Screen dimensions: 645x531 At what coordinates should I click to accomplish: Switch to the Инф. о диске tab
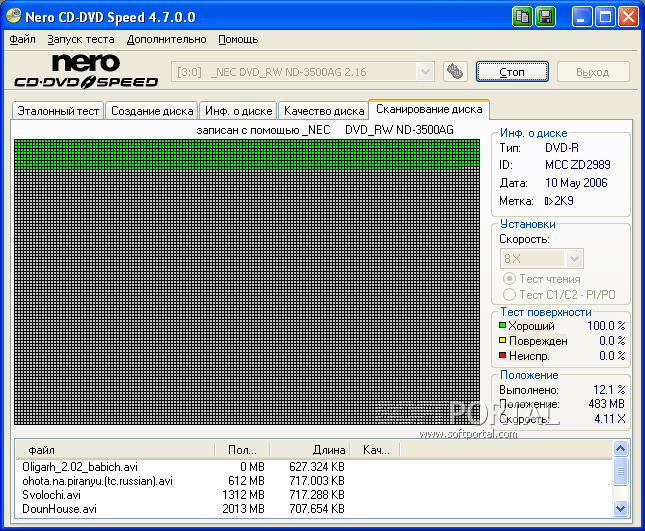pyautogui.click(x=238, y=111)
